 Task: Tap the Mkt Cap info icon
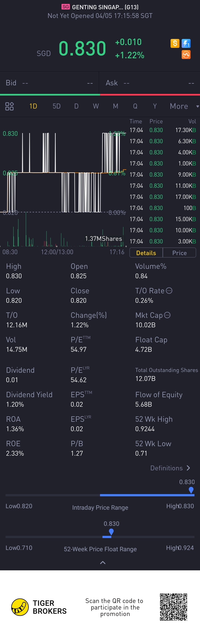[167, 315]
